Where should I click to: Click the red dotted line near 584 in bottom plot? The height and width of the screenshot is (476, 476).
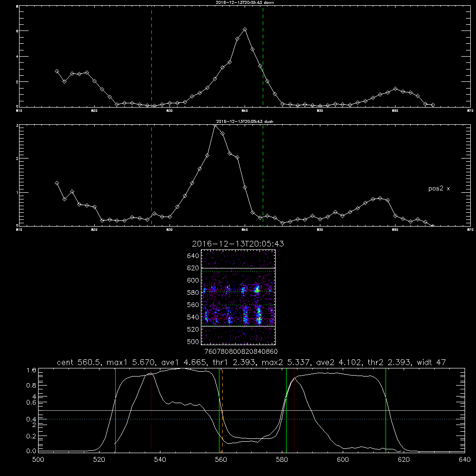click(295, 410)
